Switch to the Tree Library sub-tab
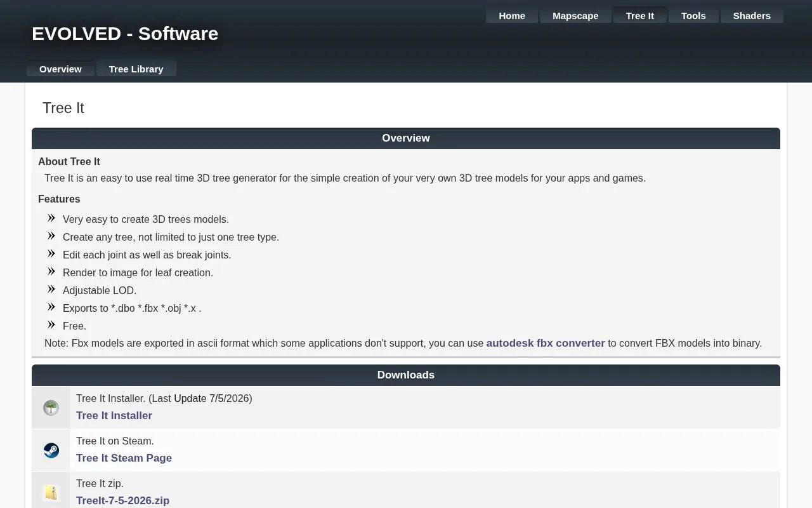This screenshot has width=812, height=508. 136,69
